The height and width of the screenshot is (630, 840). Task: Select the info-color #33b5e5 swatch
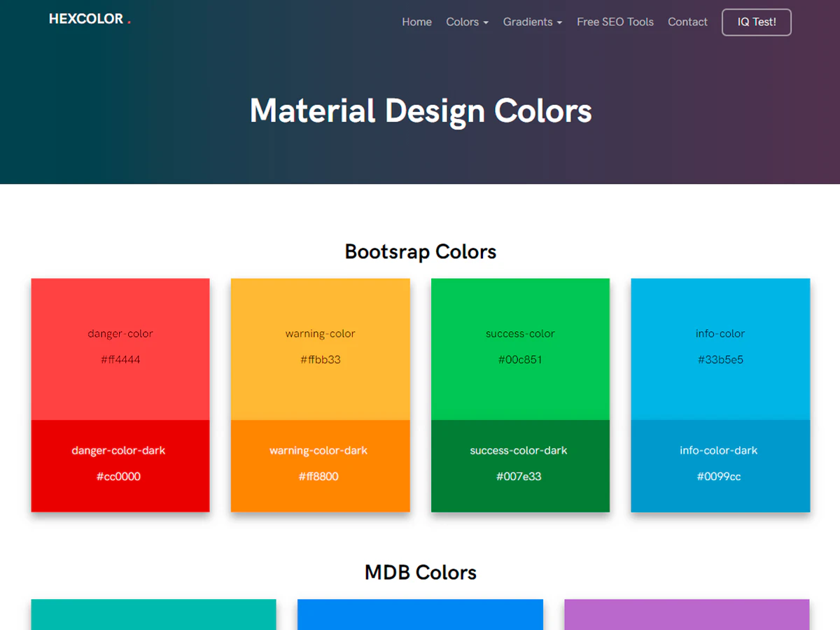[720, 348]
